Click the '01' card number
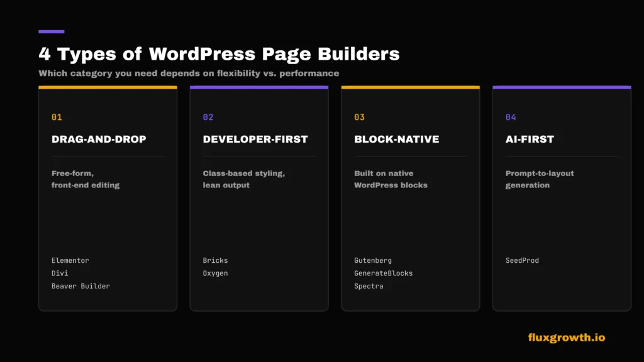The image size is (644, 362). [57, 118]
